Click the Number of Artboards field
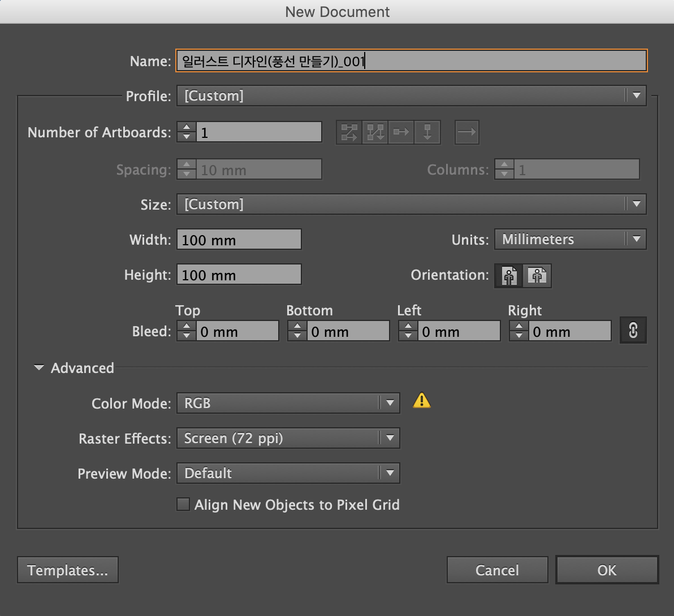 pyautogui.click(x=259, y=132)
